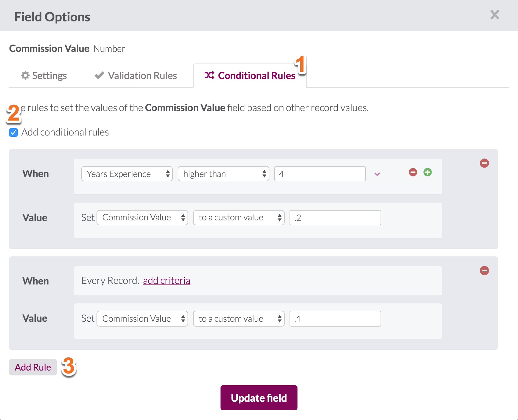Click the Conditional Rules shuffle icon

pos(209,75)
